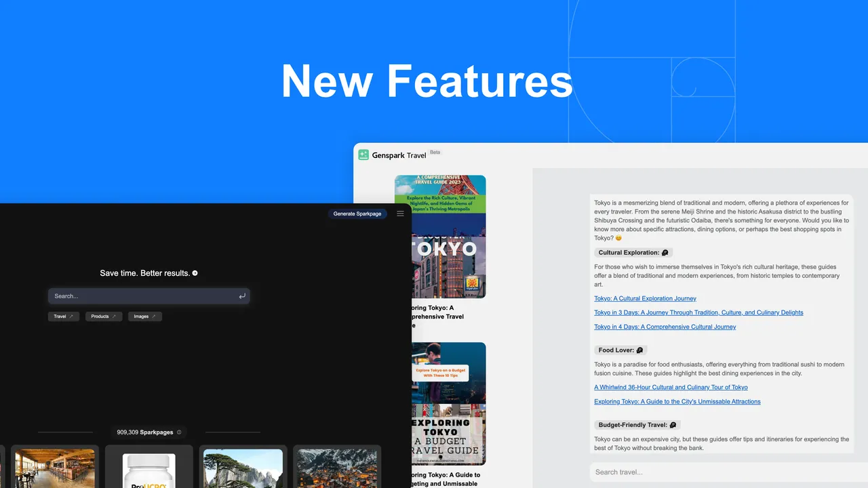The height and width of the screenshot is (488, 868).
Task: Click the '909,309 Sparkpages' counter text
Action: [145, 432]
